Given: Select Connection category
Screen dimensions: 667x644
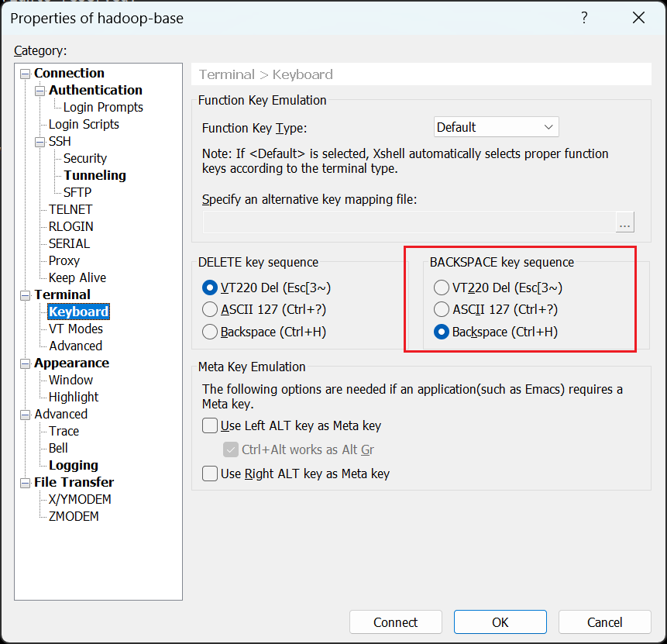Looking at the screenshot, I should [x=70, y=73].
